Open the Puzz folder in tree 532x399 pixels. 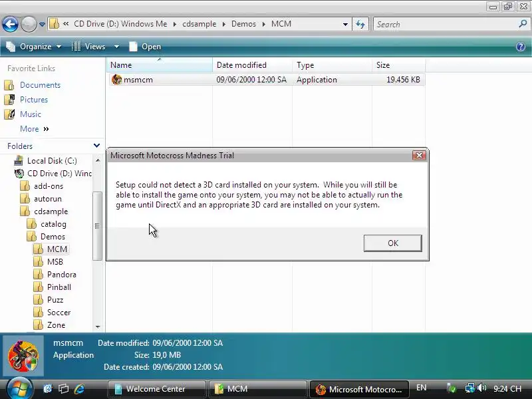click(55, 300)
